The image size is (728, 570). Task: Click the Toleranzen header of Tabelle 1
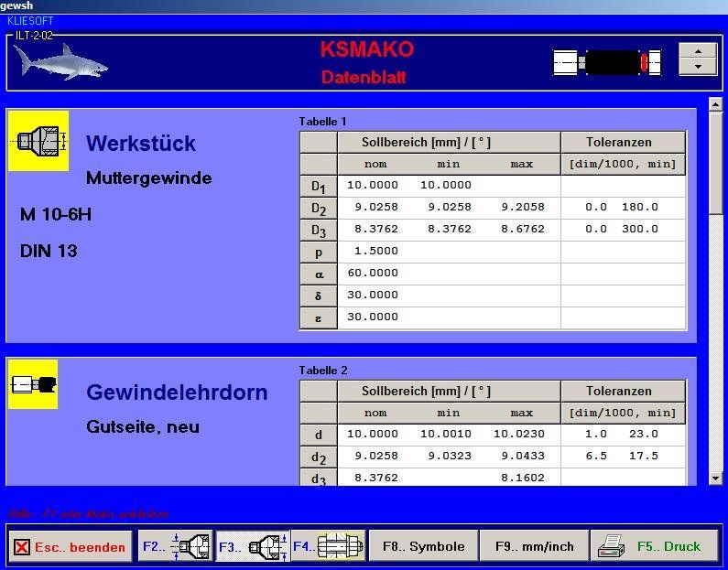tap(623, 143)
